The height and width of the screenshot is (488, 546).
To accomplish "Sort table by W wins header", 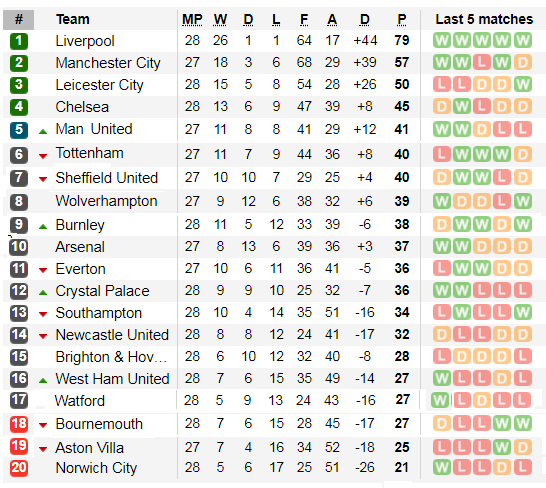I will point(220,20).
